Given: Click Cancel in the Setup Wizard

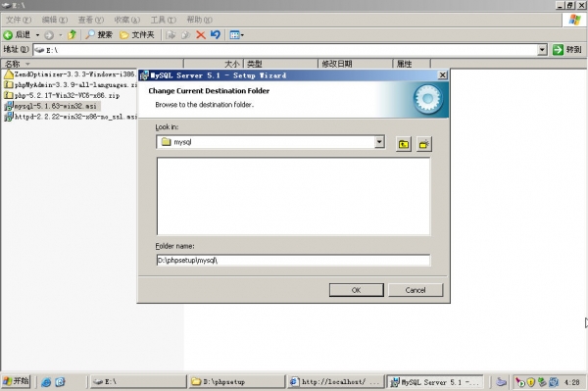Looking at the screenshot, I should coord(416,290).
